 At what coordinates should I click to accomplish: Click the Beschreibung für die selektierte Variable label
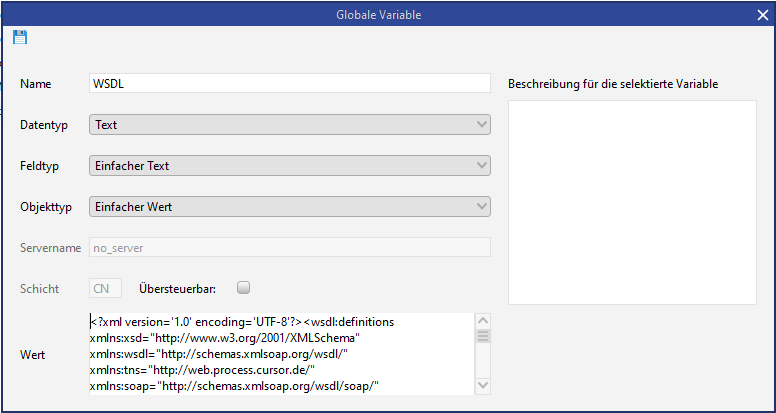click(x=613, y=84)
